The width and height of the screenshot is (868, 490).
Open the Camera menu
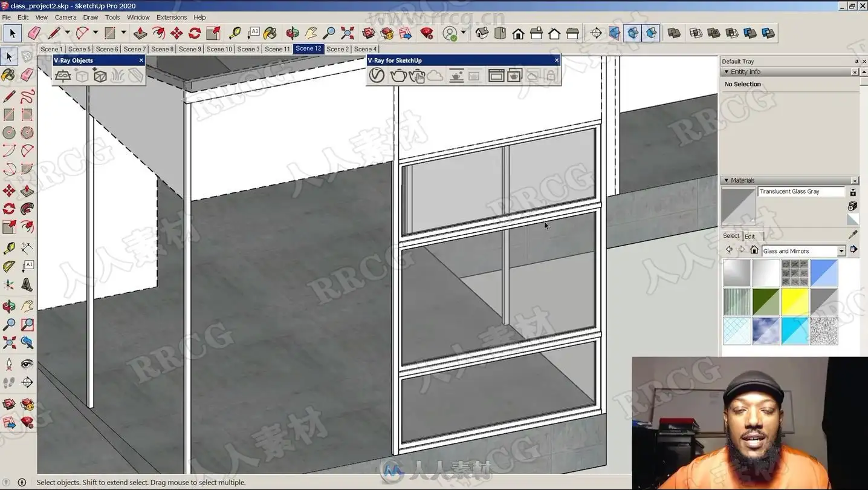coord(65,17)
